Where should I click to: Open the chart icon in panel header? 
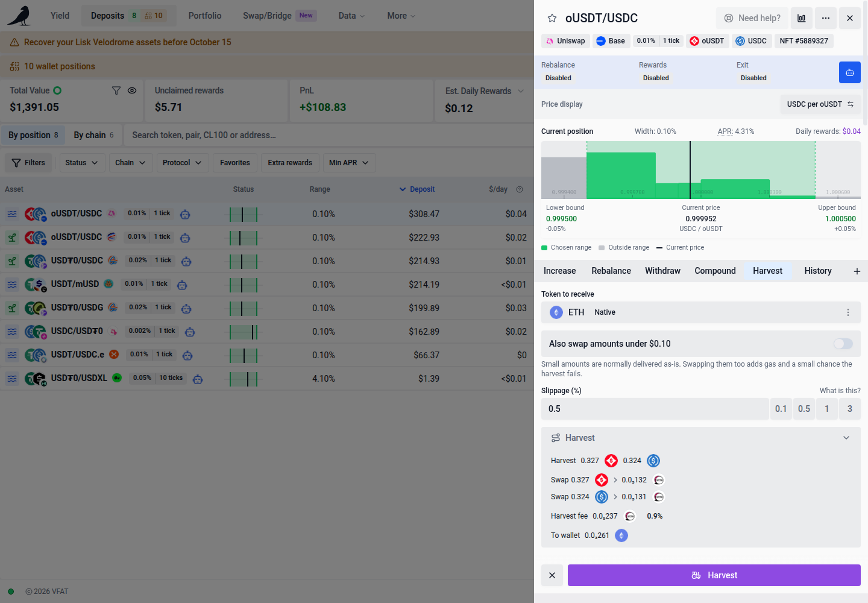pos(801,18)
